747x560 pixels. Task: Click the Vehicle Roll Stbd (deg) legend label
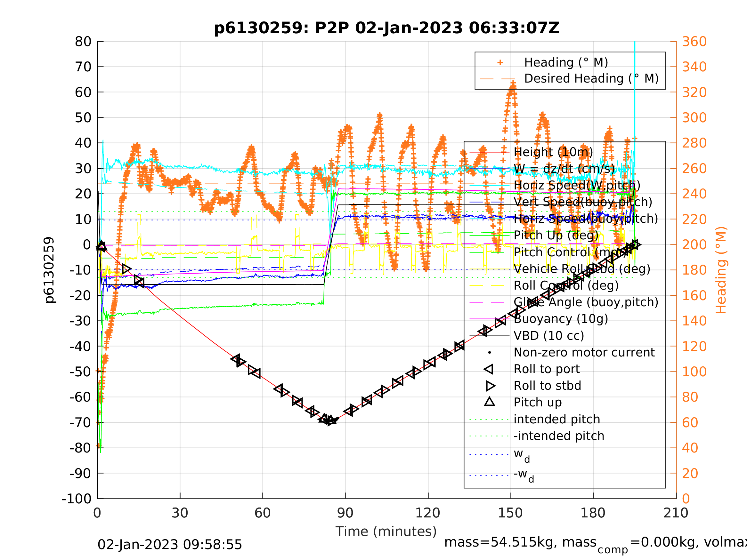click(x=582, y=269)
